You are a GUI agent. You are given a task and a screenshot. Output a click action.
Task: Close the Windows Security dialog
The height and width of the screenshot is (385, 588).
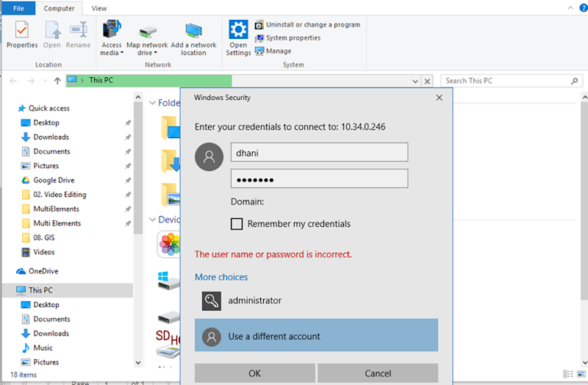439,98
